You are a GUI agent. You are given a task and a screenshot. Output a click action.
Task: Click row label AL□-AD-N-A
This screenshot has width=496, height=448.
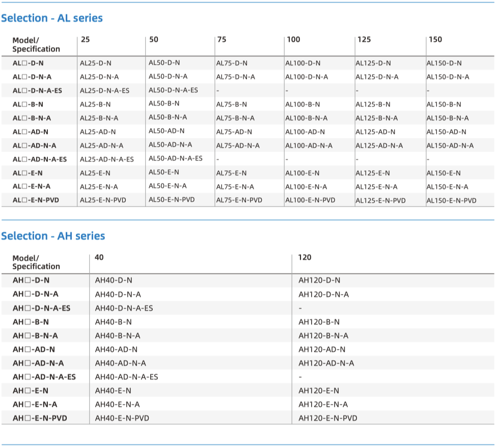pos(35,146)
